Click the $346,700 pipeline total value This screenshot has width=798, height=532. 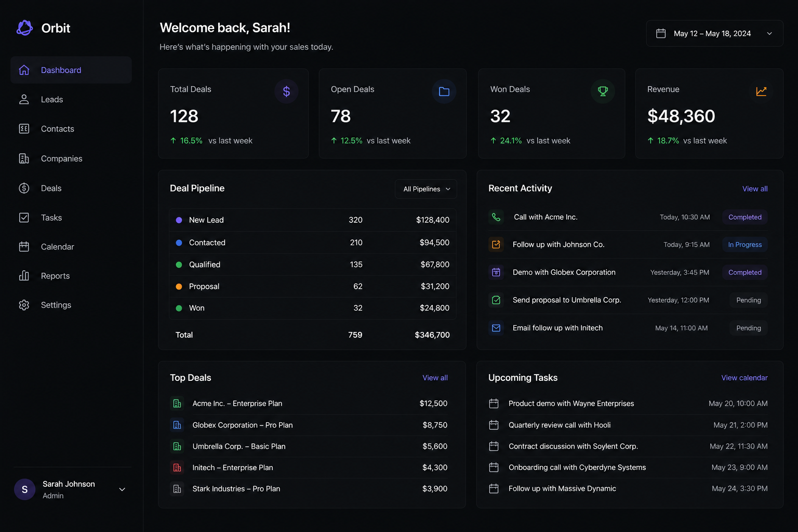coord(432,335)
